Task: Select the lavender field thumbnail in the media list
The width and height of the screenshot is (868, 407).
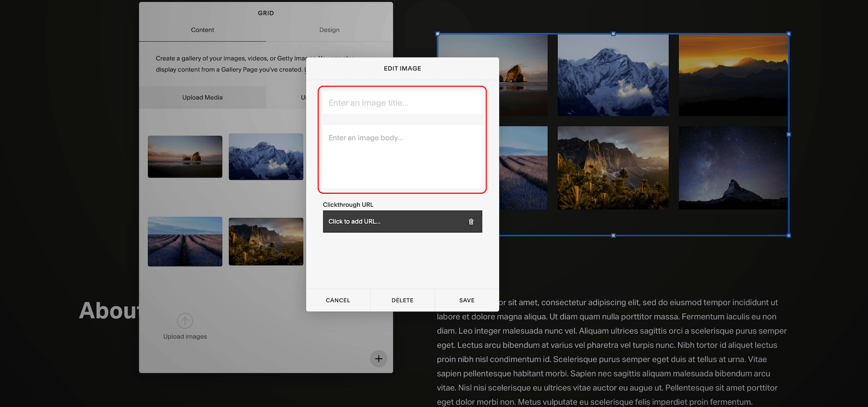Action: [x=185, y=242]
